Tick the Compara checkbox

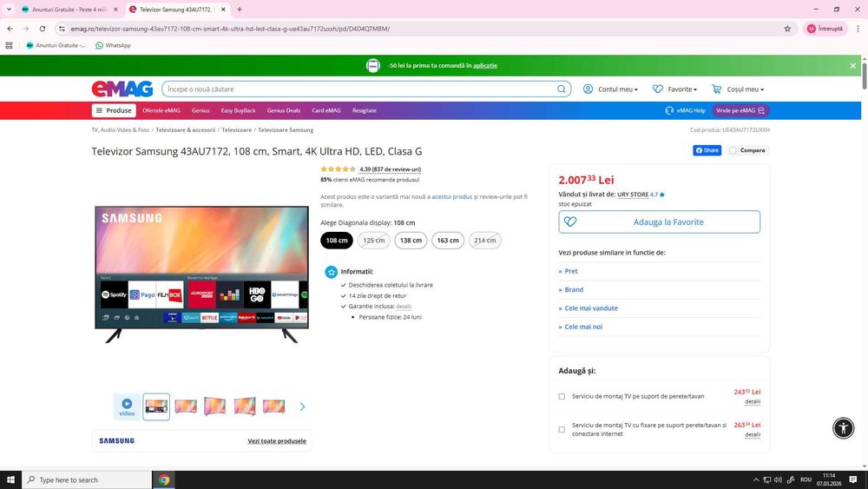(x=733, y=150)
